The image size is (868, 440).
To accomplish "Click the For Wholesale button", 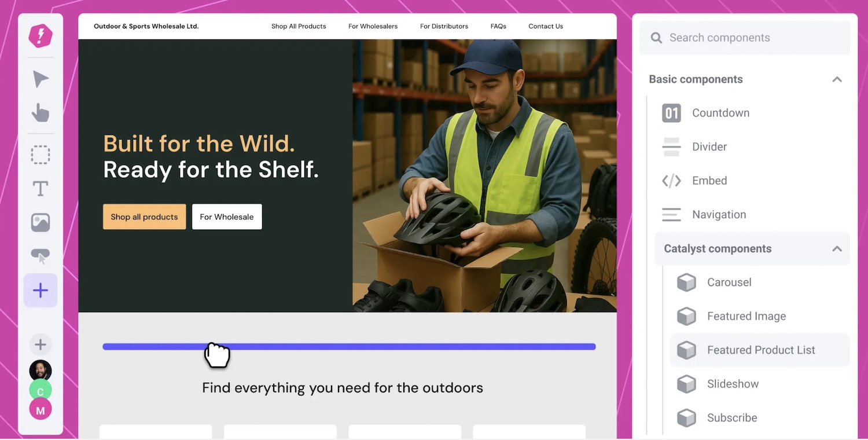I will pyautogui.click(x=227, y=217).
